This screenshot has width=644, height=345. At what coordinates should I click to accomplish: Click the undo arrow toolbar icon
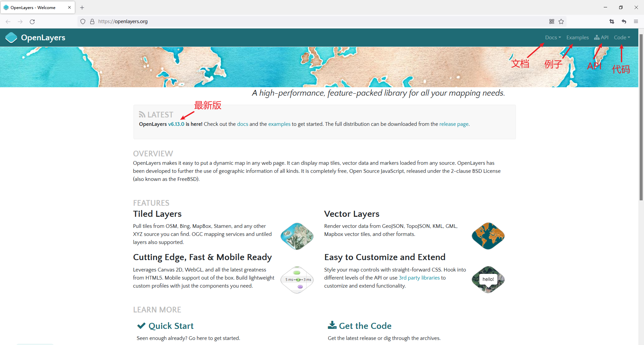[x=624, y=21]
